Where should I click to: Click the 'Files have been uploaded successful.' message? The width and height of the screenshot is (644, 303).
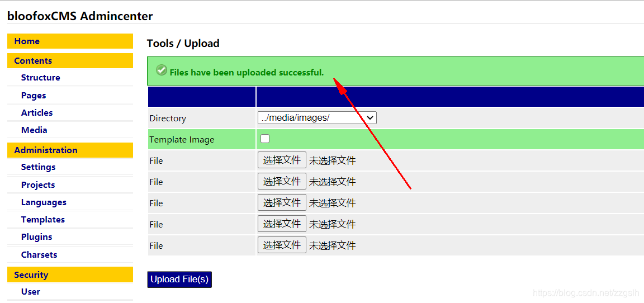(x=247, y=73)
